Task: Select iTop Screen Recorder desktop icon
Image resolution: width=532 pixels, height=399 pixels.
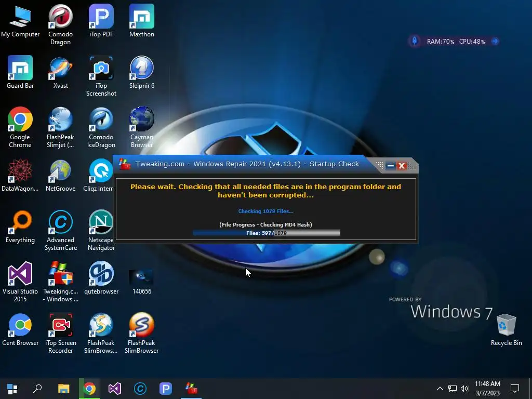Action: click(x=60, y=334)
